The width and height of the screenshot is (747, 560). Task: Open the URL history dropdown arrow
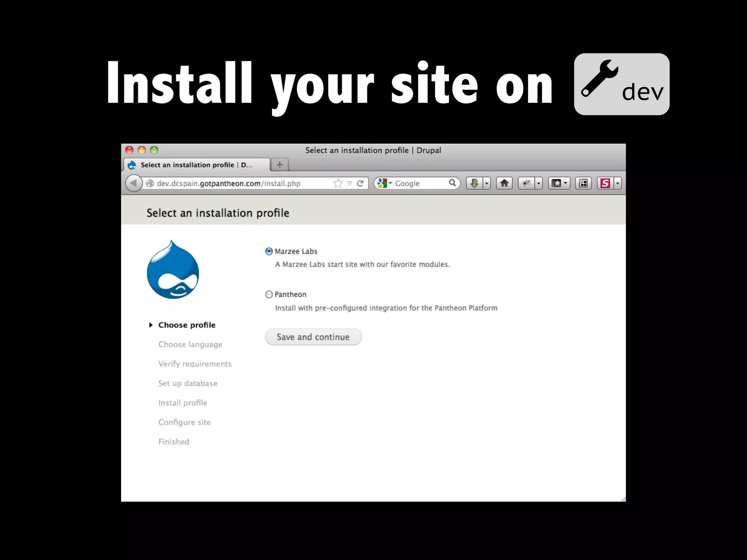pos(349,183)
